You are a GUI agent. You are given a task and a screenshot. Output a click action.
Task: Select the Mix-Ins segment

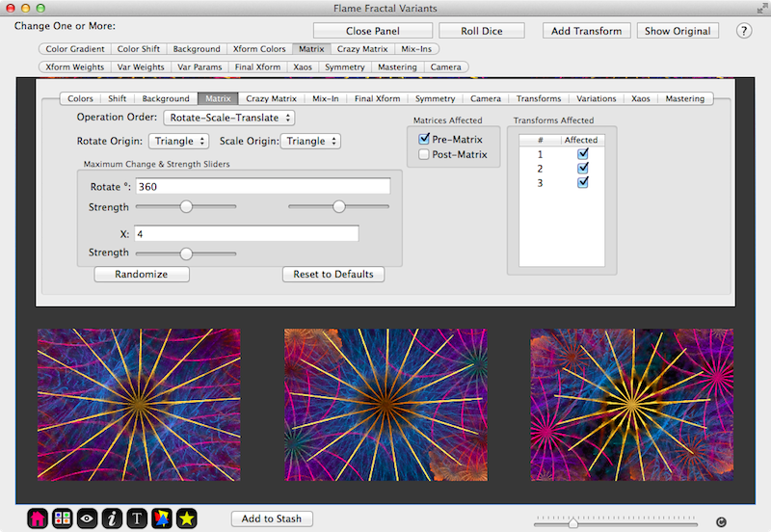pyautogui.click(x=416, y=49)
